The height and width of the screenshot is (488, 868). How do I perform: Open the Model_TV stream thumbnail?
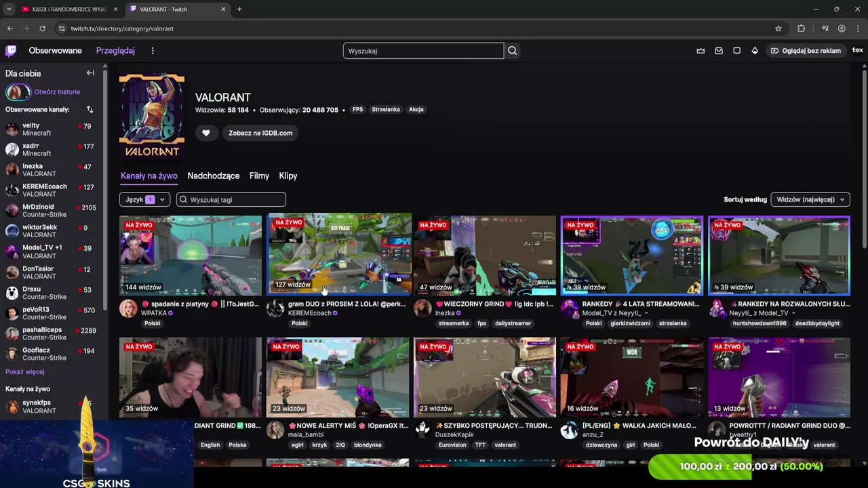(632, 256)
